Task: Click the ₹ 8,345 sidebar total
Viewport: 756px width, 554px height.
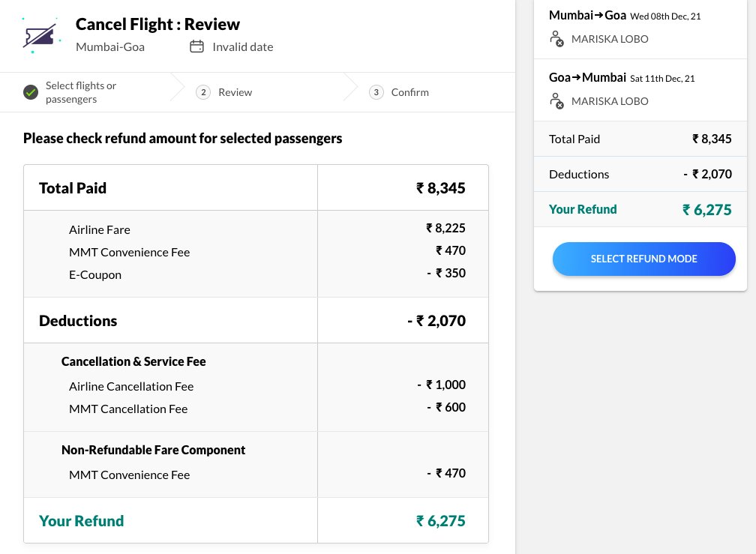Action: click(x=712, y=139)
